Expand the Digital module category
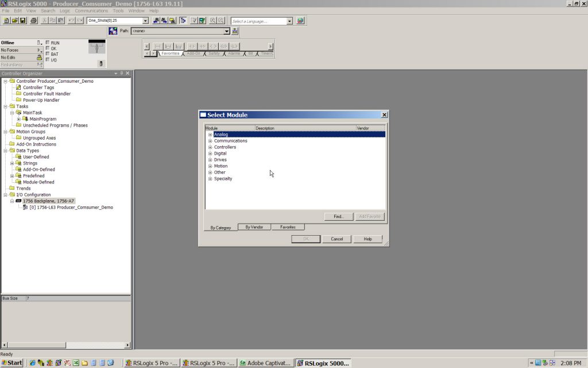This screenshot has height=368, width=588. [210, 154]
